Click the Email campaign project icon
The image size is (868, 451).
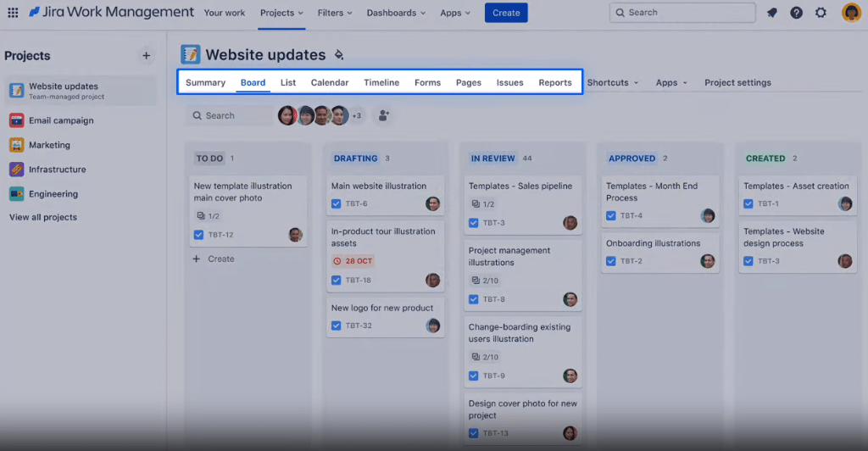[x=17, y=120]
